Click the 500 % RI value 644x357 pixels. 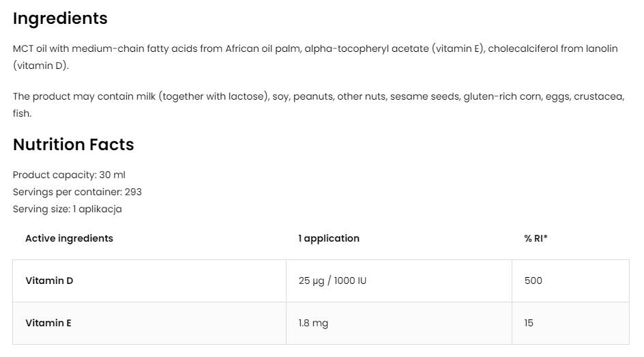point(533,281)
